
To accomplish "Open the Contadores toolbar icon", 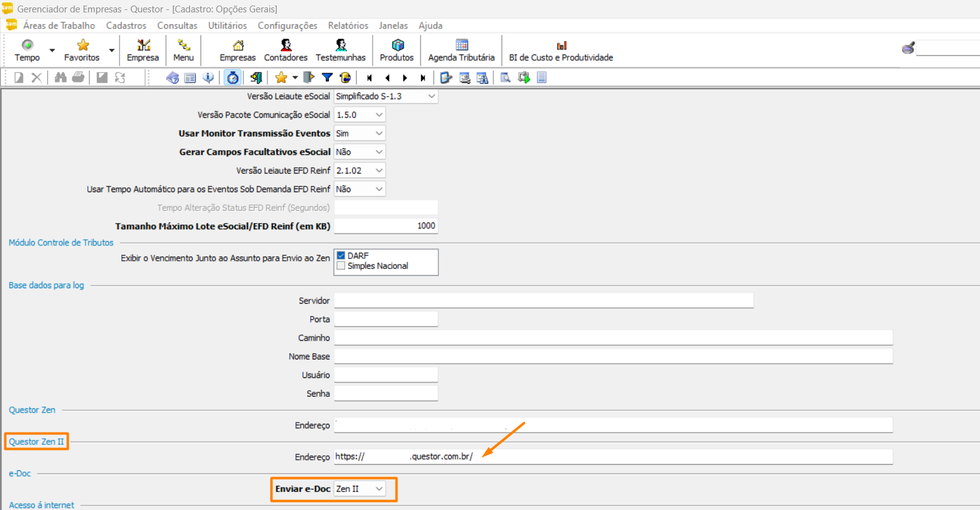I will click(x=285, y=45).
